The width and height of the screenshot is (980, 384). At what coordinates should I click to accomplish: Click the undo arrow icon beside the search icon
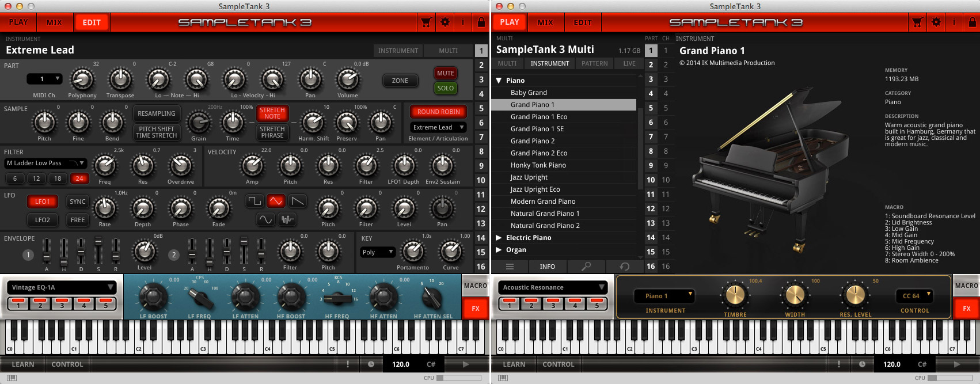624,267
